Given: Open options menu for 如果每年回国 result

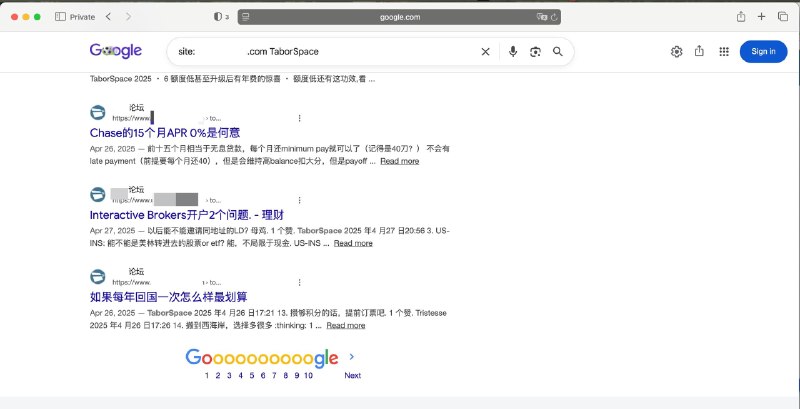Looking at the screenshot, I should (x=299, y=282).
